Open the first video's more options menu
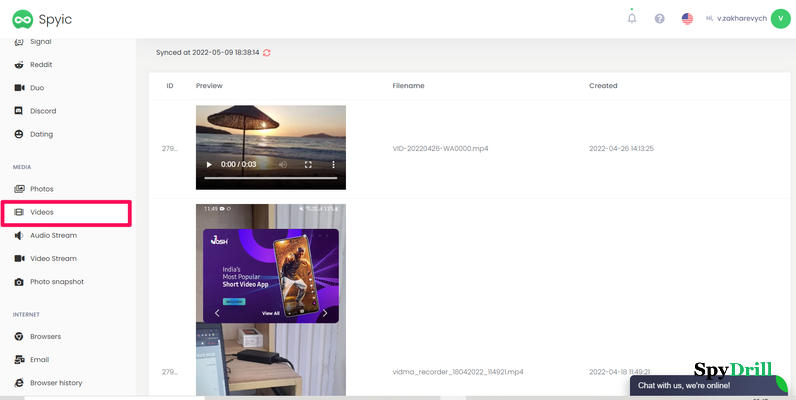This screenshot has height=400, width=796. (333, 164)
